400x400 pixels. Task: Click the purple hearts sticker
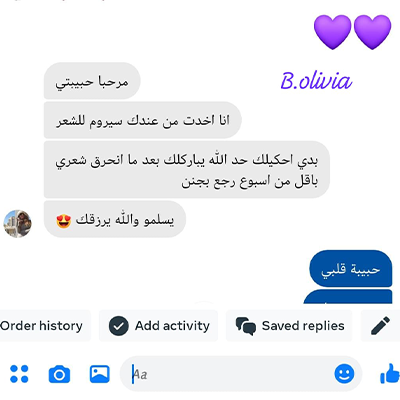tap(352, 32)
